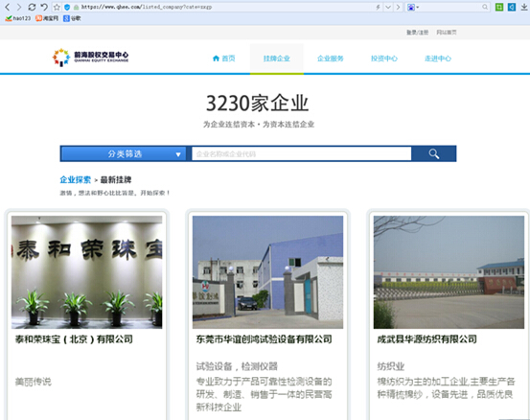The height and width of the screenshot is (420, 530).
Task: Click the magnifier search button
Action: 434,153
